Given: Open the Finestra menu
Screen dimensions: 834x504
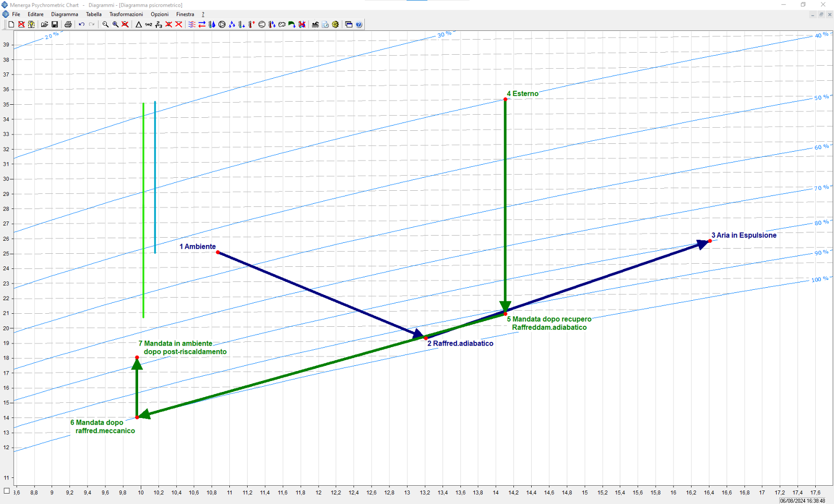Looking at the screenshot, I should pyautogui.click(x=185, y=14).
